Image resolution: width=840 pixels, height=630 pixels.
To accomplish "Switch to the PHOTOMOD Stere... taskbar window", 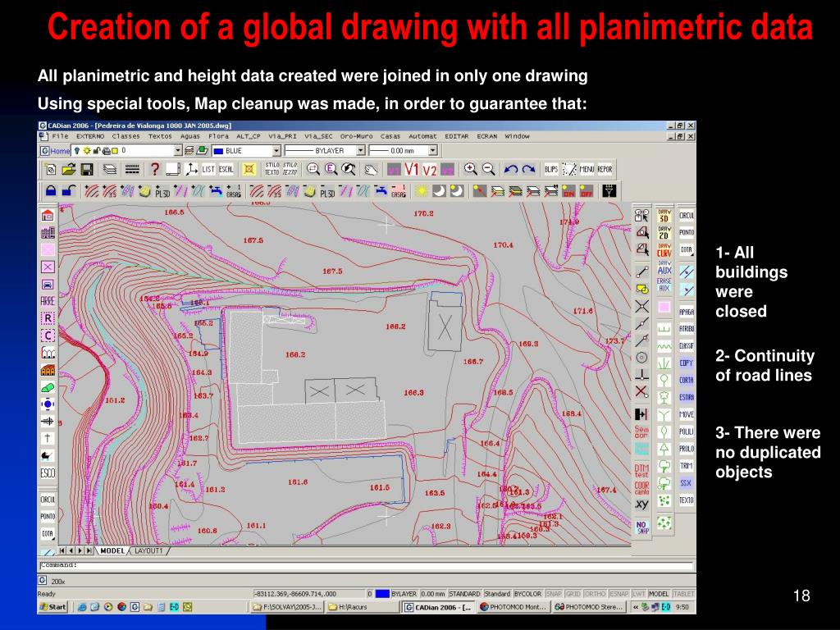I will pos(589,607).
